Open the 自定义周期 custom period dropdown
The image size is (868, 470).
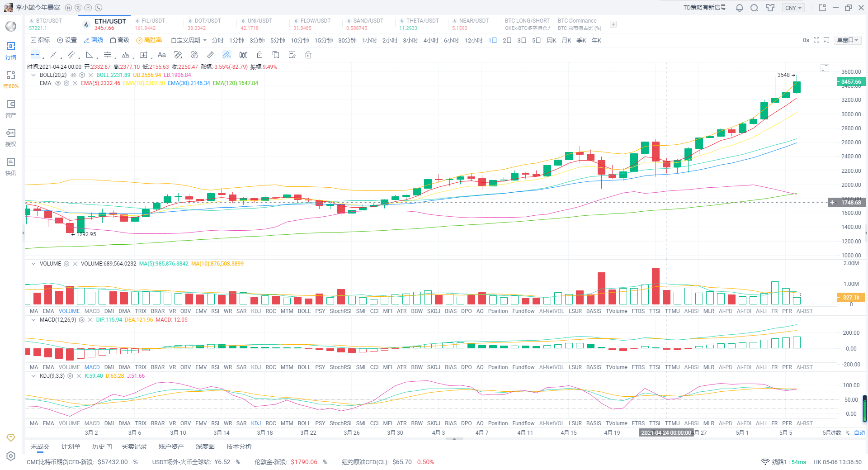pyautogui.click(x=189, y=40)
